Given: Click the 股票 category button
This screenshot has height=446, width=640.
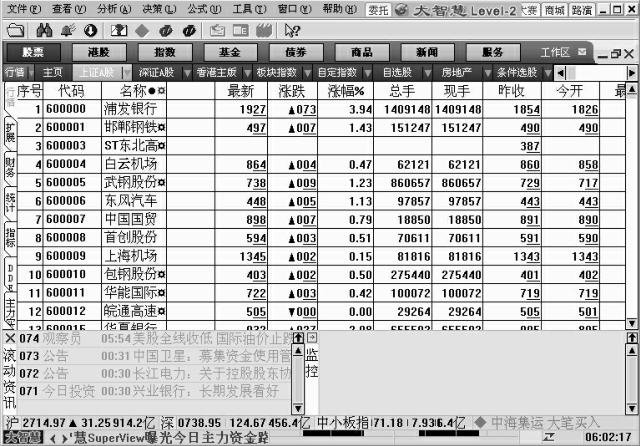Looking at the screenshot, I should pos(33,52).
